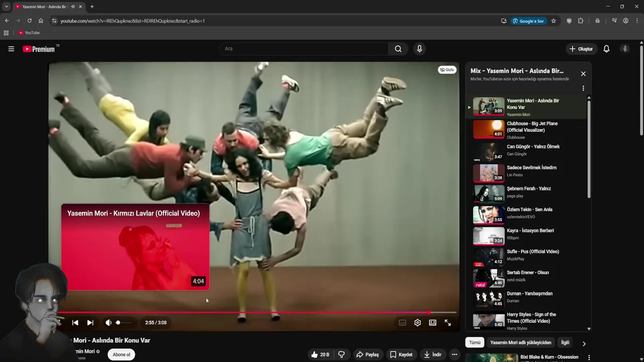Open the player settings gear
This screenshot has width=644, height=362.
[417, 323]
